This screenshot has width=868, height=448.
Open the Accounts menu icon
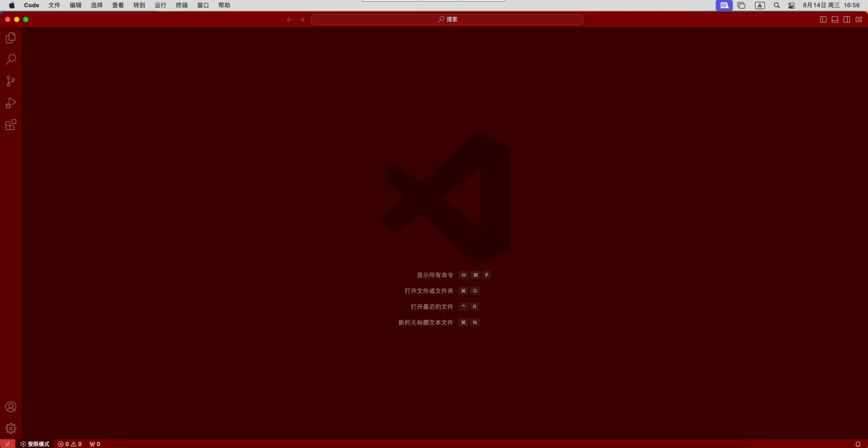click(11, 407)
